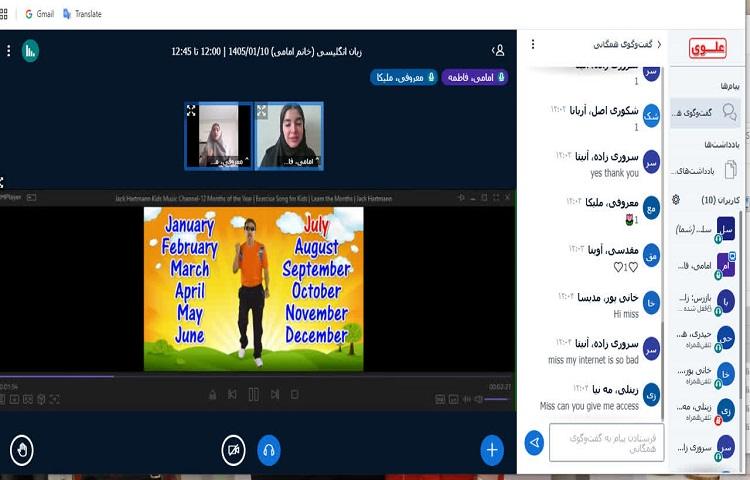Image resolution: width=750 pixels, height=480 pixels.
Task: Make معروفی webcam fullscreen via its expand icon
Action: [x=191, y=111]
